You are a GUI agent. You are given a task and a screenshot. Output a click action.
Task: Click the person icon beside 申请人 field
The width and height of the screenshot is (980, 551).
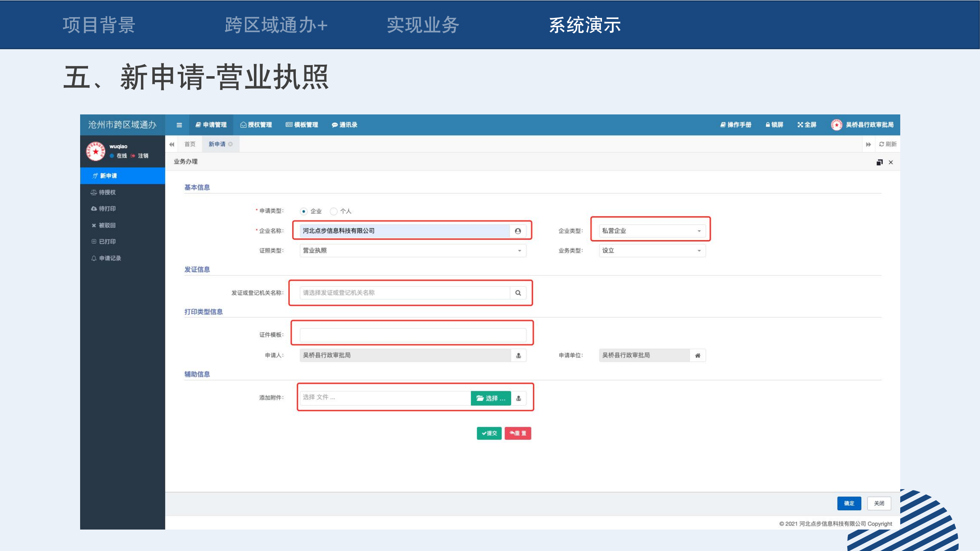518,355
